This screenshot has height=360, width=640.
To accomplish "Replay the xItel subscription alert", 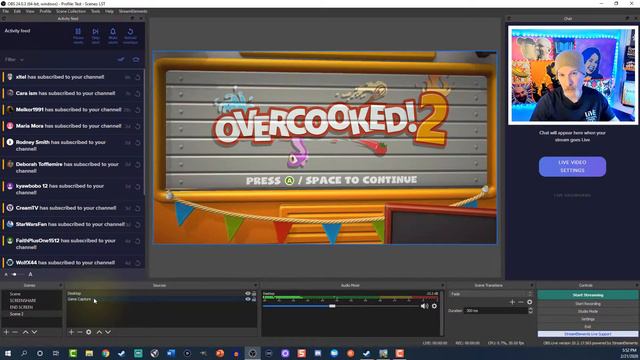I will point(138,77).
